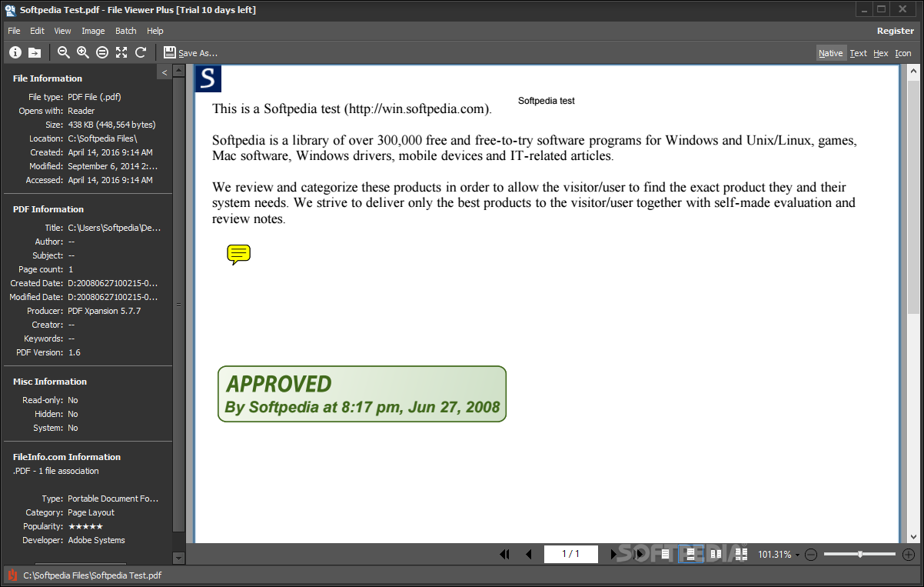Screen dimensions: 924x587
Task: Click the 'Page Layout' category value
Action: [x=91, y=512]
